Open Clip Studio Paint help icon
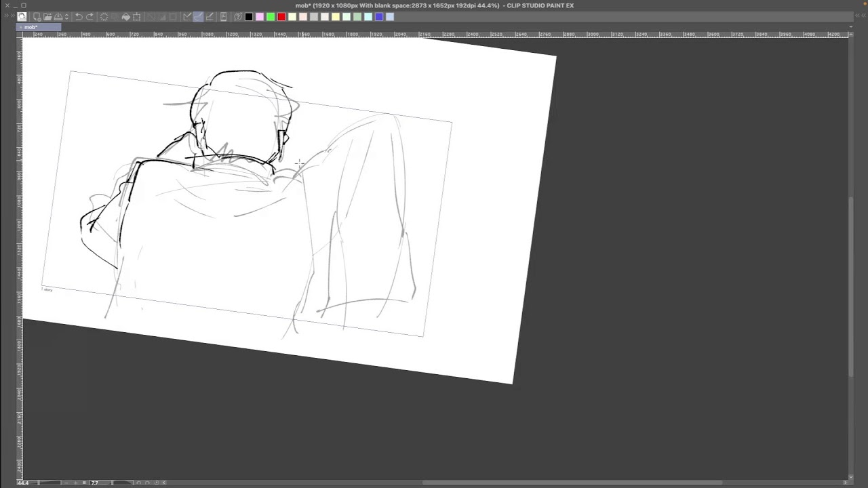This screenshot has height=488, width=868. click(x=238, y=16)
